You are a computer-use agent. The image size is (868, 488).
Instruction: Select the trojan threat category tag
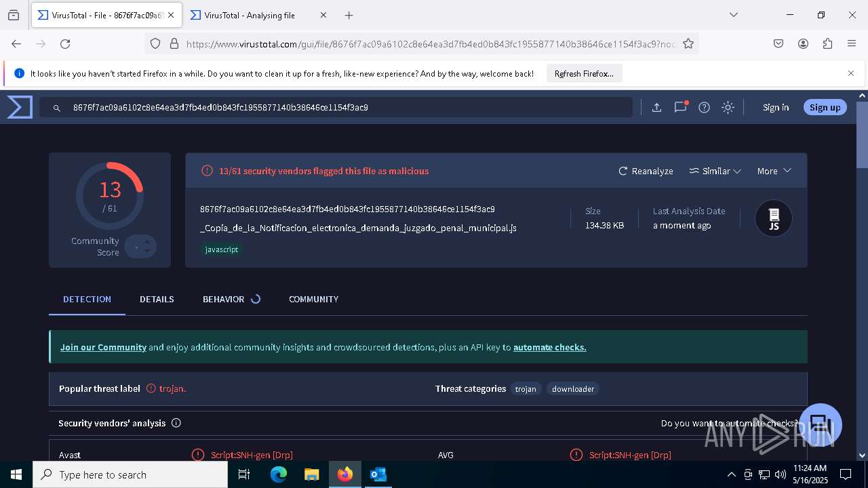tap(526, 389)
